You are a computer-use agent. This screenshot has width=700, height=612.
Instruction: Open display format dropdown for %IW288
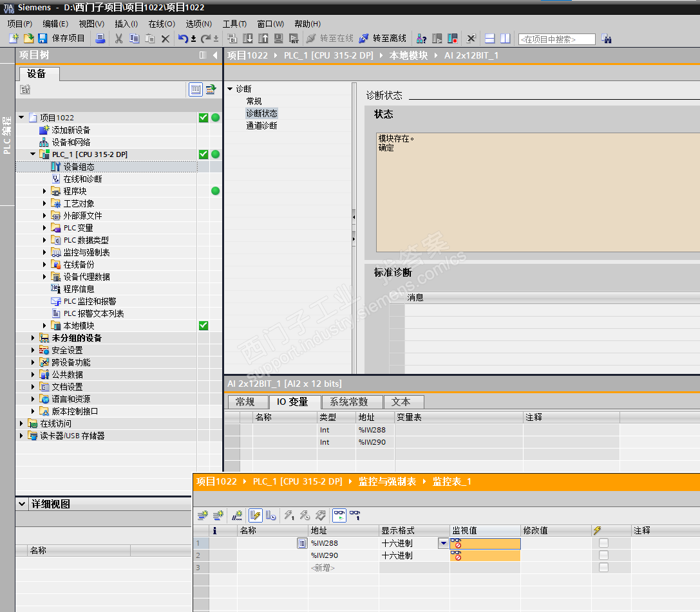pos(443,543)
